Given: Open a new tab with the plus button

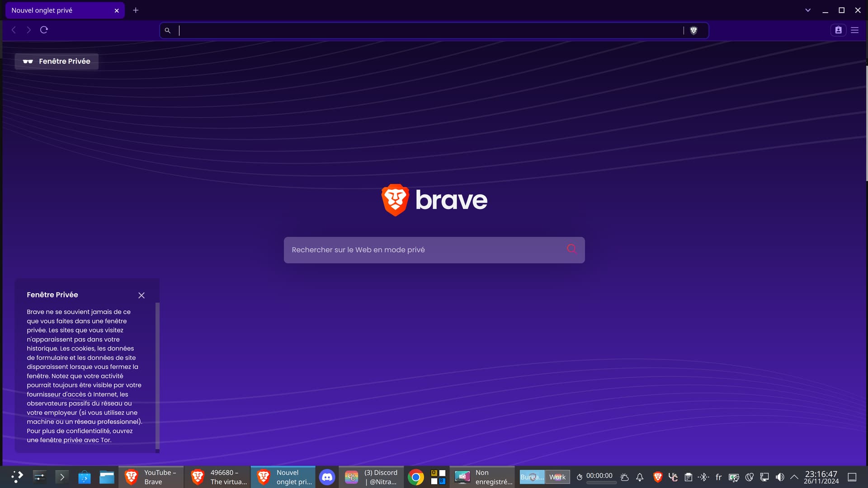Looking at the screenshot, I should [x=136, y=10].
